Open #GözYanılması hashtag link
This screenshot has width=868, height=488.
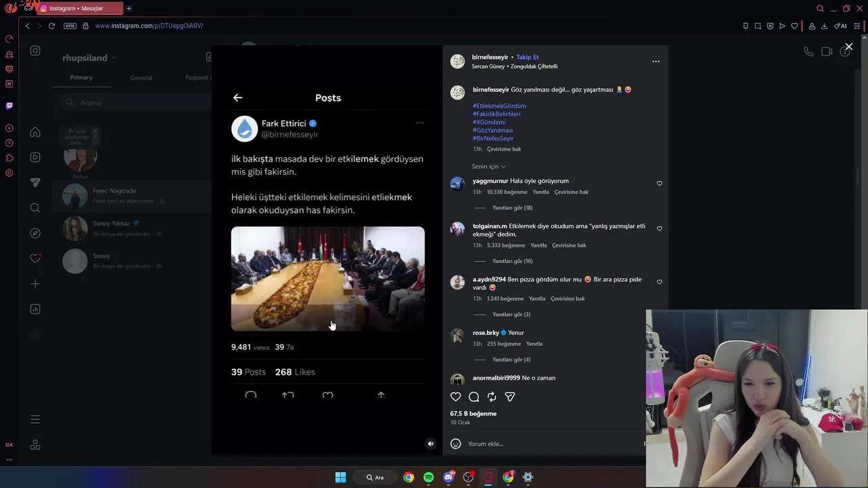coord(492,130)
